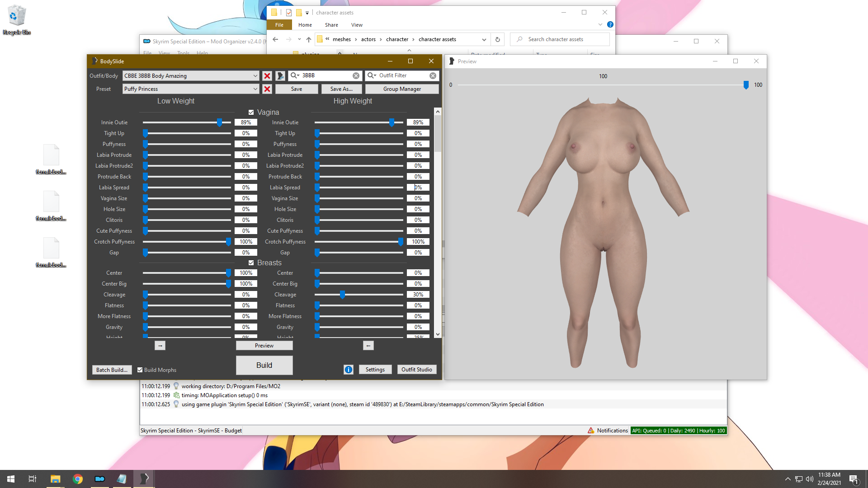Open BodySlide Settings
This screenshot has height=488, width=868.
coord(375,370)
